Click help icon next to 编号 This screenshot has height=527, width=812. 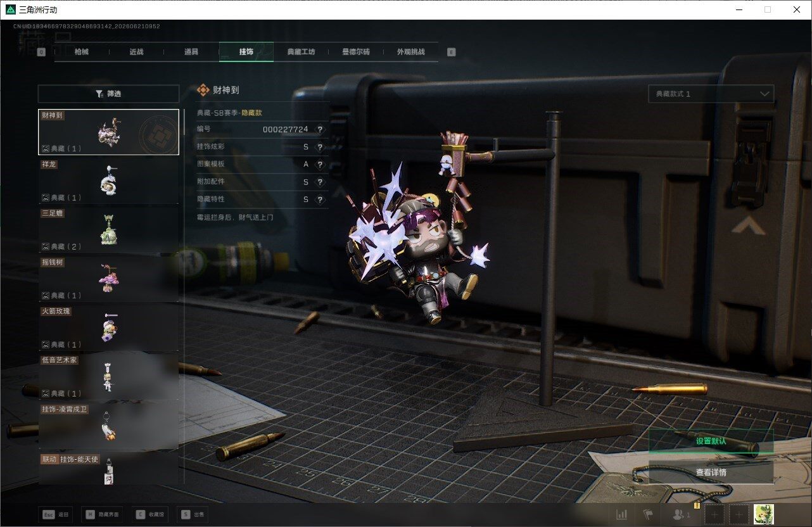(x=320, y=129)
